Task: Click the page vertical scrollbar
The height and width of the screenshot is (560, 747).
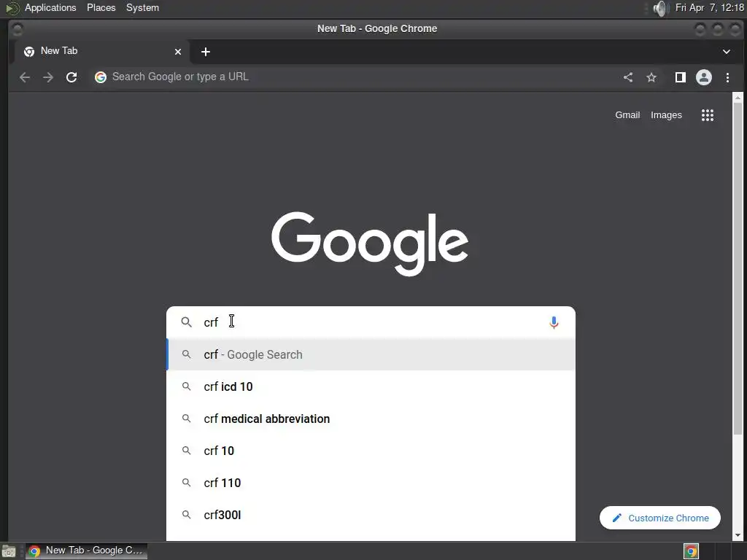Action: [x=738, y=267]
